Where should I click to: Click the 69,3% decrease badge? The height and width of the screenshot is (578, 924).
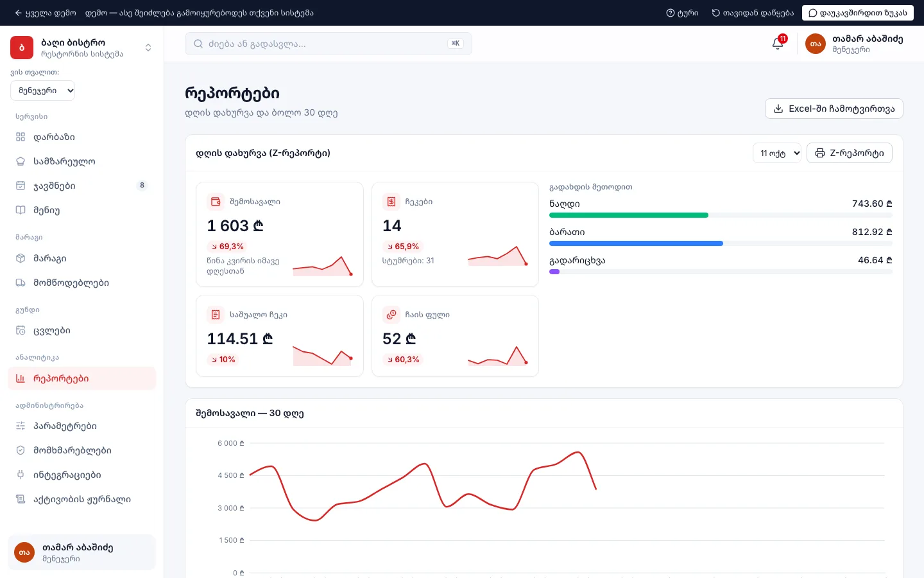[227, 247]
